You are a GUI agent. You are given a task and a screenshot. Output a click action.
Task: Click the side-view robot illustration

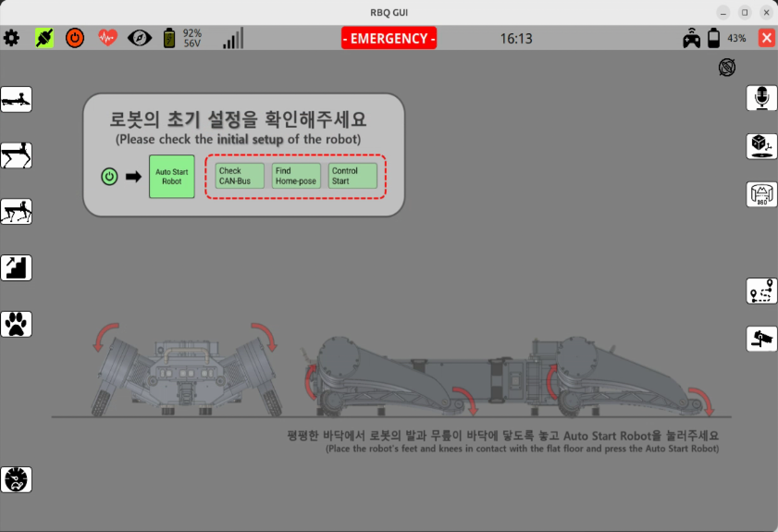coord(509,376)
